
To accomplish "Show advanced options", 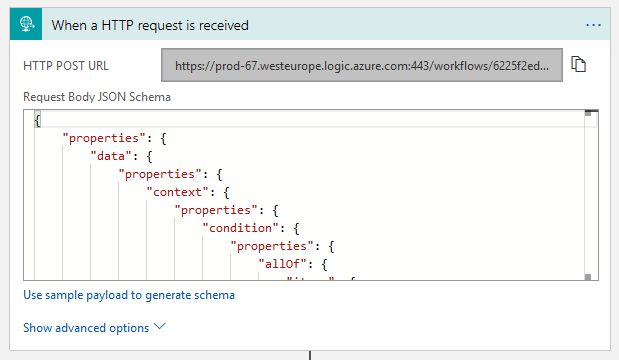I will (94, 328).
